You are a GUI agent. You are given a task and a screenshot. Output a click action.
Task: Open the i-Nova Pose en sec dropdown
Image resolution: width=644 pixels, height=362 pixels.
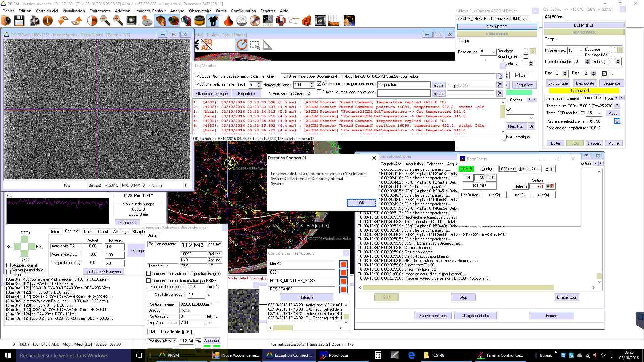(493, 52)
